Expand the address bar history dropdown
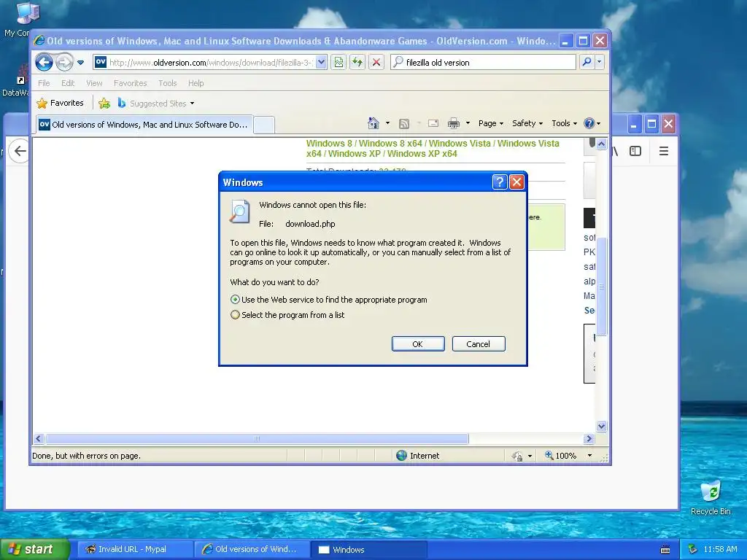The image size is (747, 560). pos(321,63)
